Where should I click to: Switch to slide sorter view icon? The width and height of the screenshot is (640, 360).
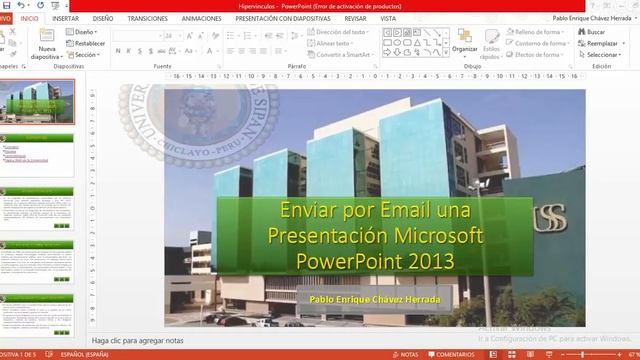(x=511, y=355)
